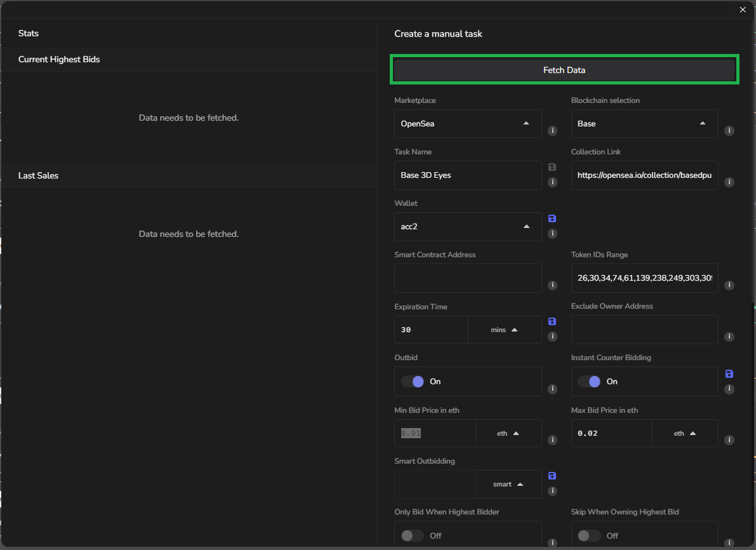Click the Smart Contract Address field

pyautogui.click(x=467, y=278)
